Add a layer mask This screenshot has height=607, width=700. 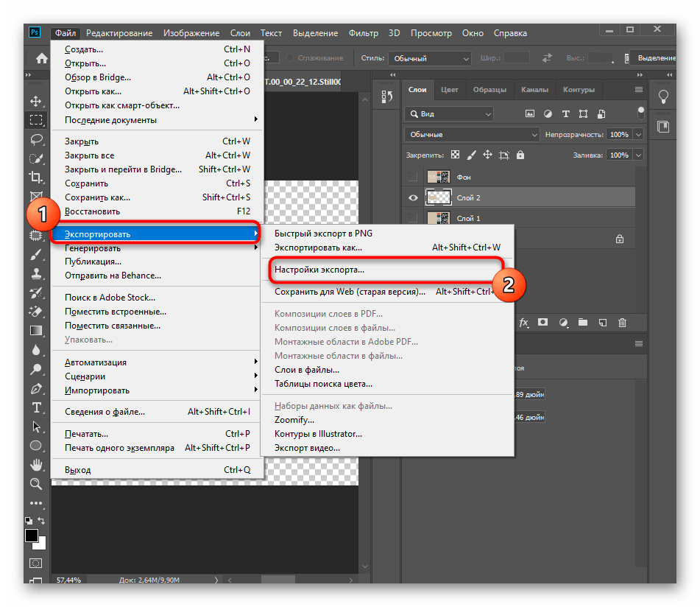tap(543, 322)
